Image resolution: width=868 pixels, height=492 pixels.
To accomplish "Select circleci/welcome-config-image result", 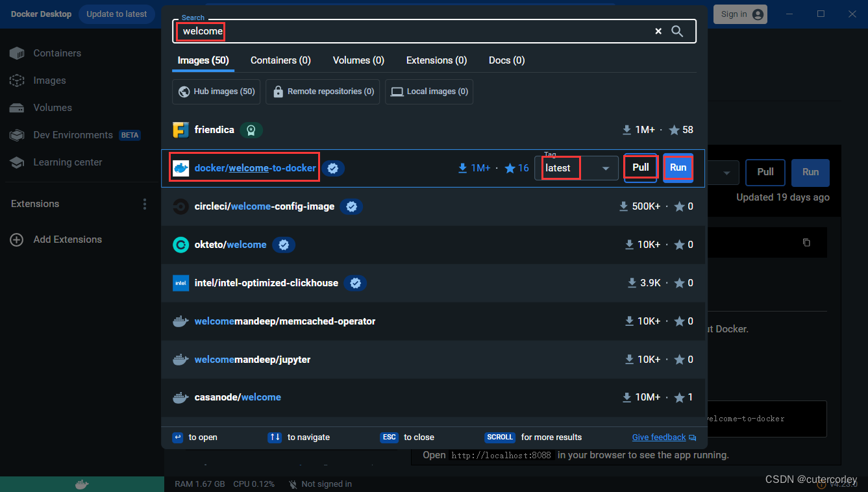I will coord(433,206).
